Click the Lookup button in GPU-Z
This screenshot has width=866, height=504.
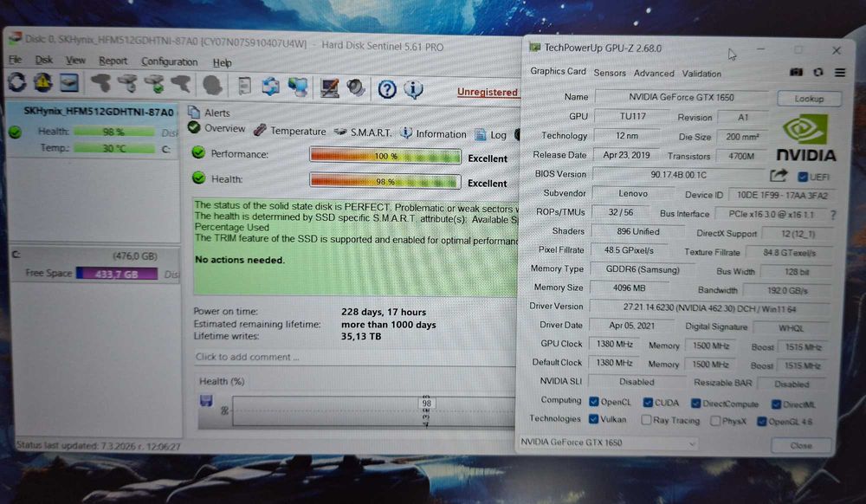click(809, 99)
